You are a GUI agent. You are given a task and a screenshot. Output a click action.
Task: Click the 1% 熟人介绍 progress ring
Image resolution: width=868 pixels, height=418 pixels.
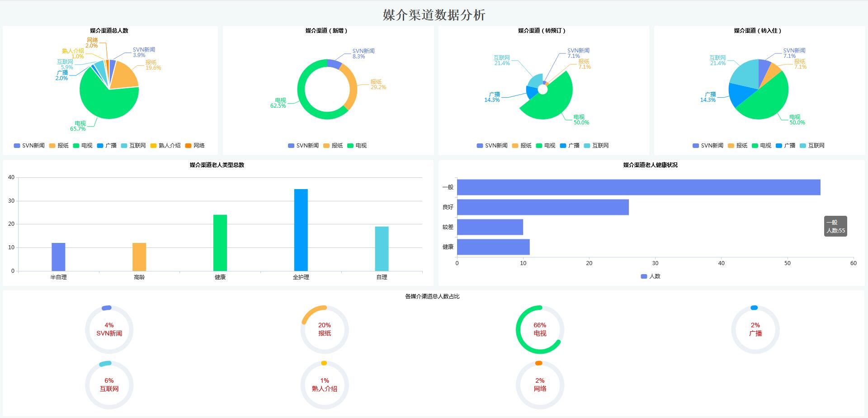pos(324,385)
